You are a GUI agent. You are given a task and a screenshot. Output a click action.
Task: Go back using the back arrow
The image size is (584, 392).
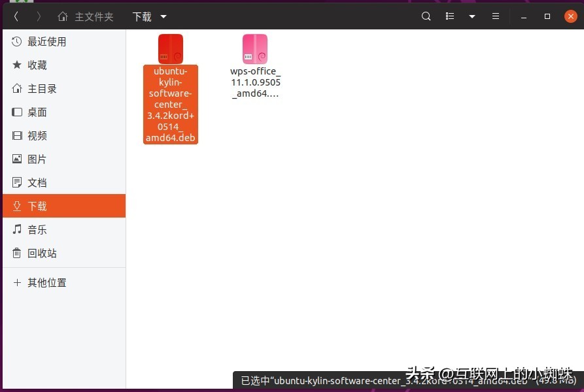tap(16, 16)
